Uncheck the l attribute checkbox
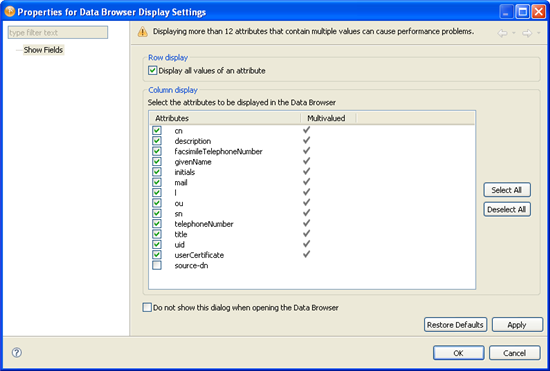Viewport: 550px width, 371px height. (157, 193)
